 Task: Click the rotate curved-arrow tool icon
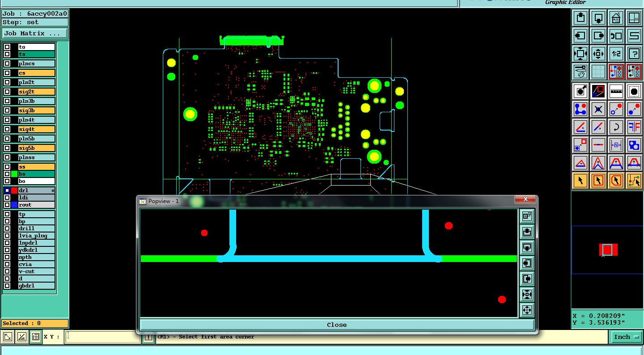[616, 127]
